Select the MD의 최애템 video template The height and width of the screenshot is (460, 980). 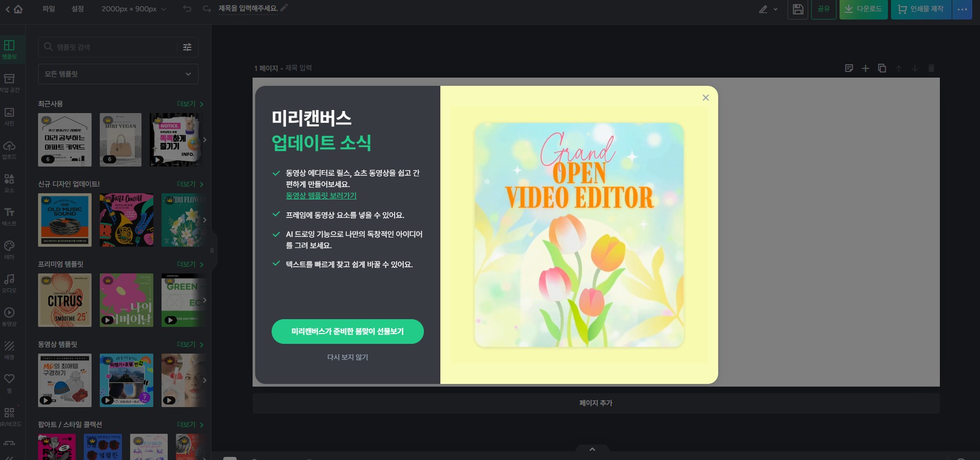click(x=65, y=380)
